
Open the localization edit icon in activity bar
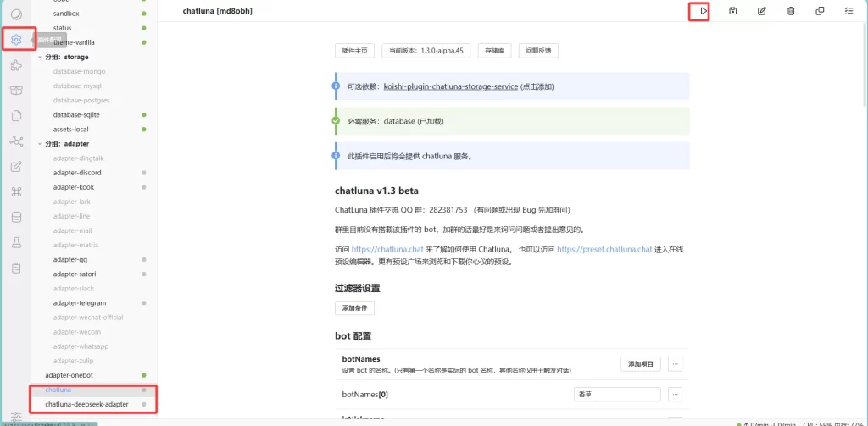[16, 167]
